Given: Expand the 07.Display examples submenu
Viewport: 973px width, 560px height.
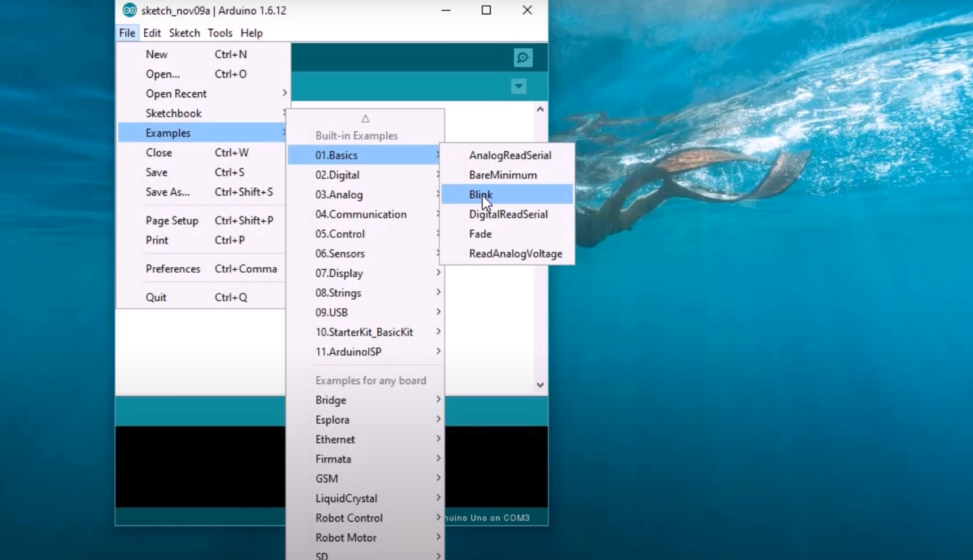Looking at the screenshot, I should click(x=339, y=273).
